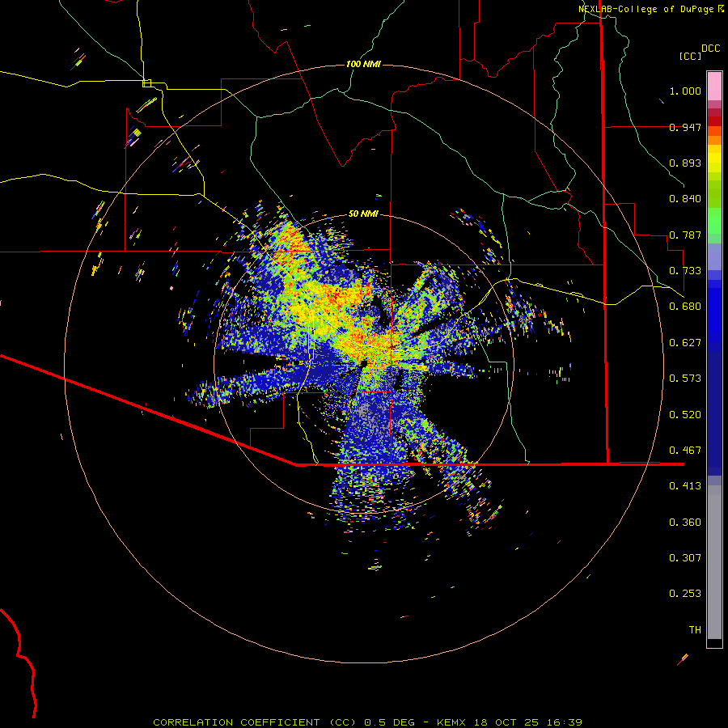
Task: Pick the pink segment of the color bar
Action: pos(714,86)
